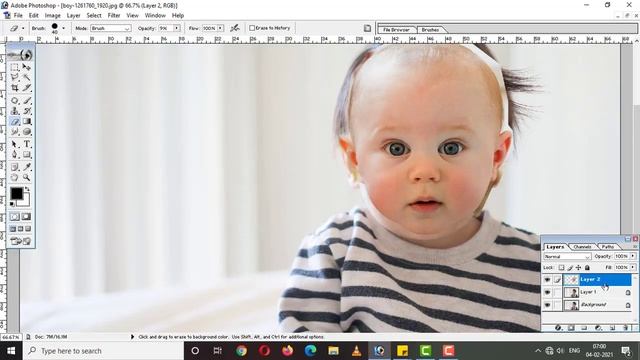Screen dimensions: 640x360
Task: Click add layer style icon in Layers panel
Action: click(x=558, y=328)
